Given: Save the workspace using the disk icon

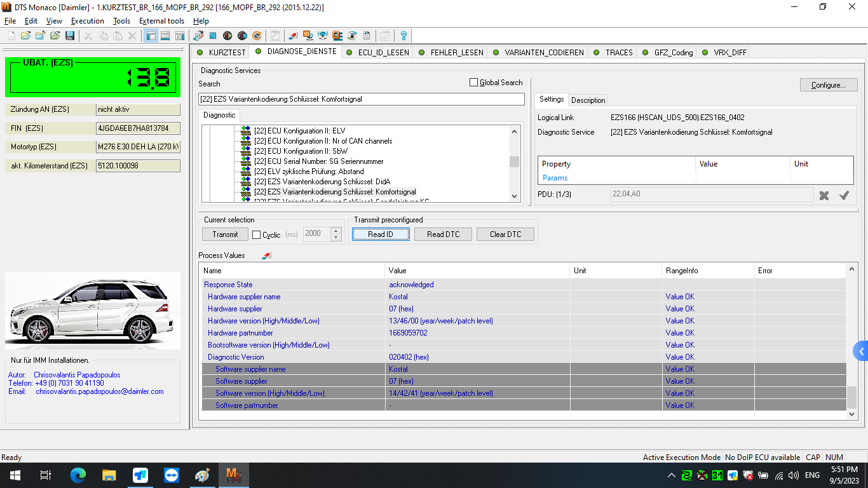Looking at the screenshot, I should (x=70, y=36).
